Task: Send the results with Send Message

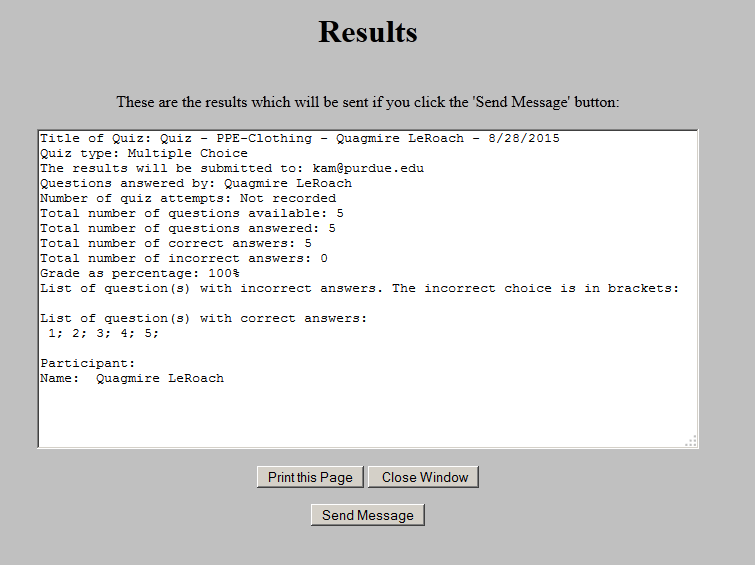Action: pos(368,515)
